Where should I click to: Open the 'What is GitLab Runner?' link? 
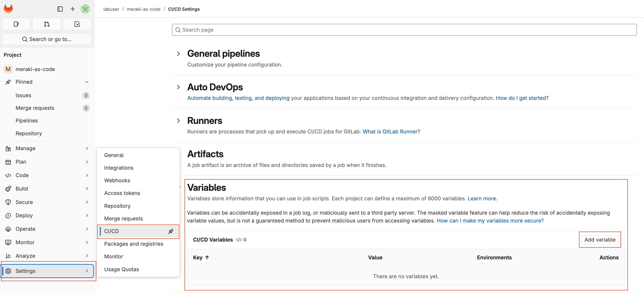(x=391, y=131)
